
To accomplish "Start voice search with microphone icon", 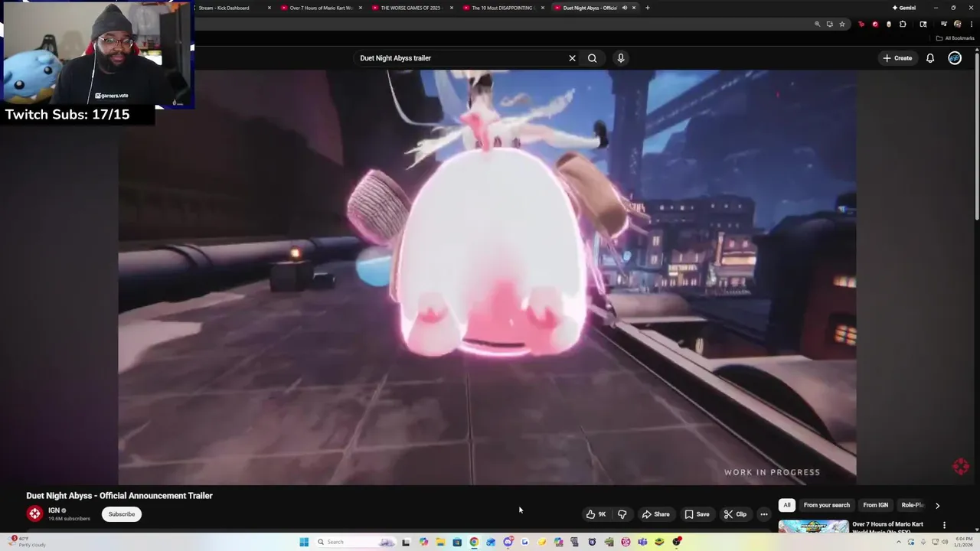I will (621, 58).
